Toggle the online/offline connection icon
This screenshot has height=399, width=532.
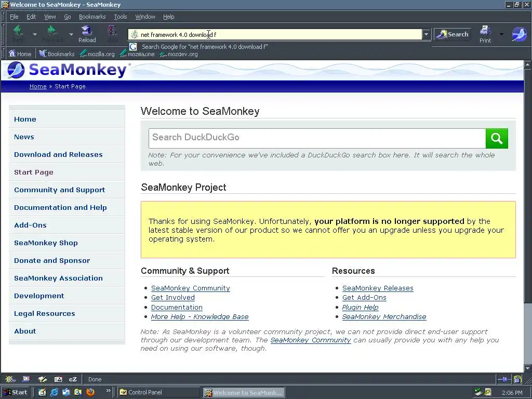click(x=504, y=379)
